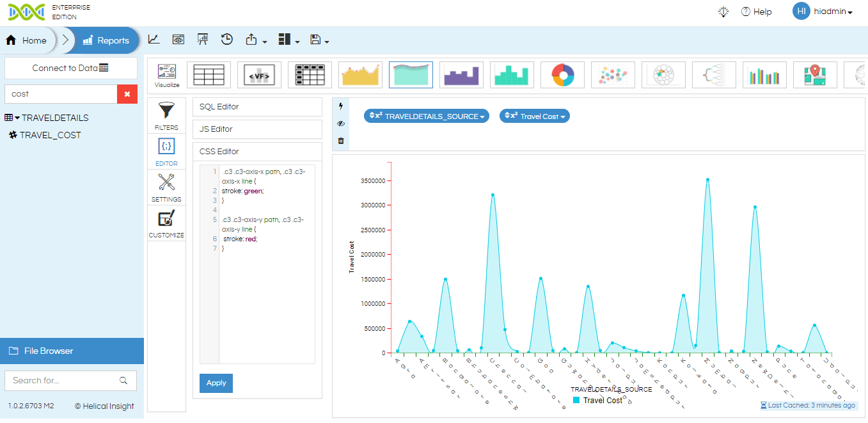
Task: Select the map visualization
Action: pos(815,75)
